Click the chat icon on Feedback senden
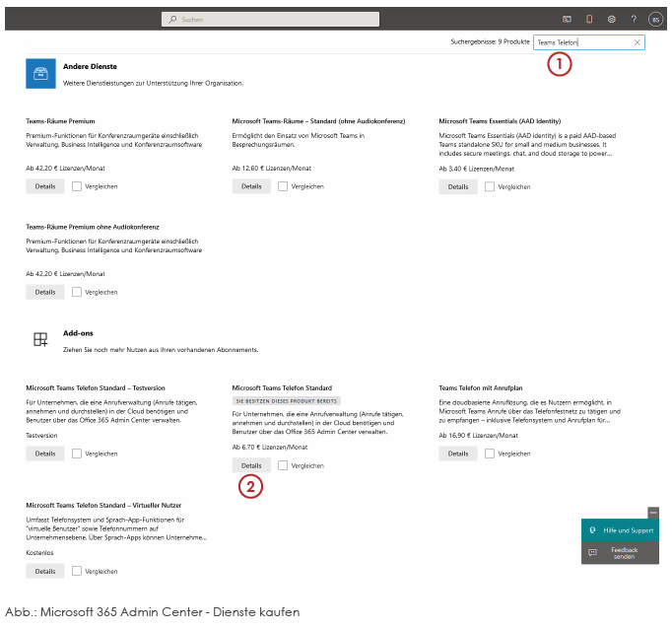The width and height of the screenshot is (672, 629). tap(593, 552)
